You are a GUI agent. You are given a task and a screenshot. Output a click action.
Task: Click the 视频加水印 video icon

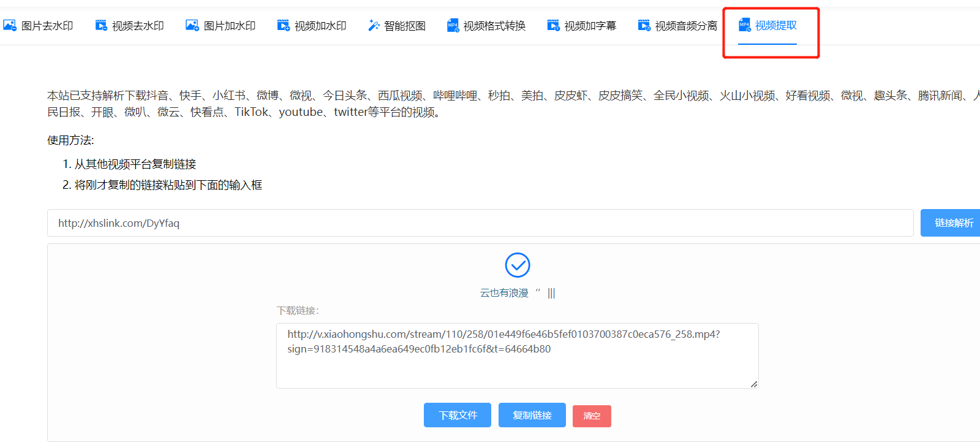[283, 26]
